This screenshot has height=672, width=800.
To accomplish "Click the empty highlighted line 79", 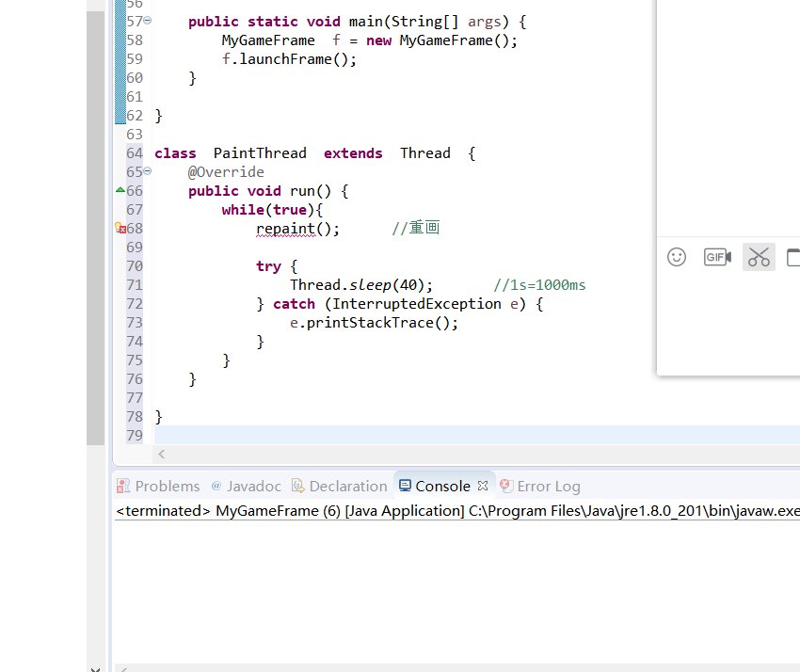I will click(477, 435).
